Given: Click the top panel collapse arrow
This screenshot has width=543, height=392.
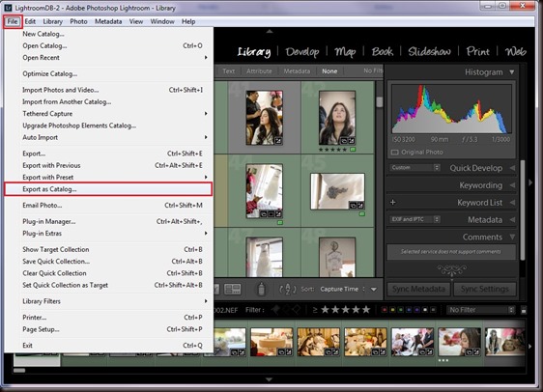Looking at the screenshot, I should coord(270,32).
